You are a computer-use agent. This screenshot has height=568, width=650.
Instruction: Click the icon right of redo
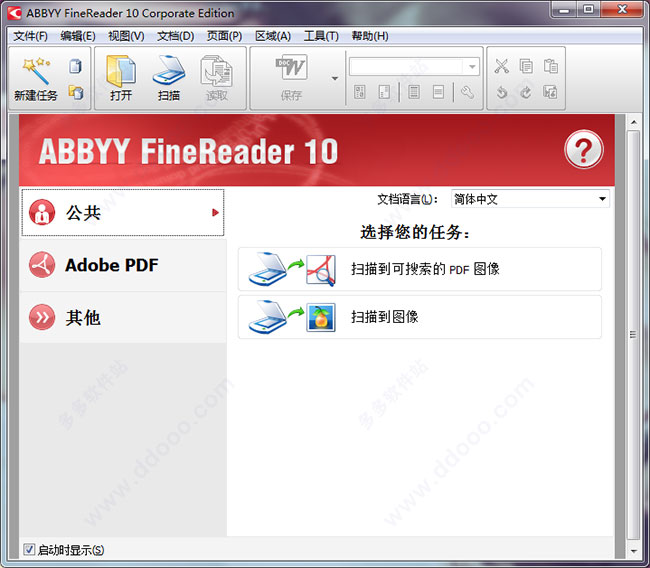tap(550, 92)
